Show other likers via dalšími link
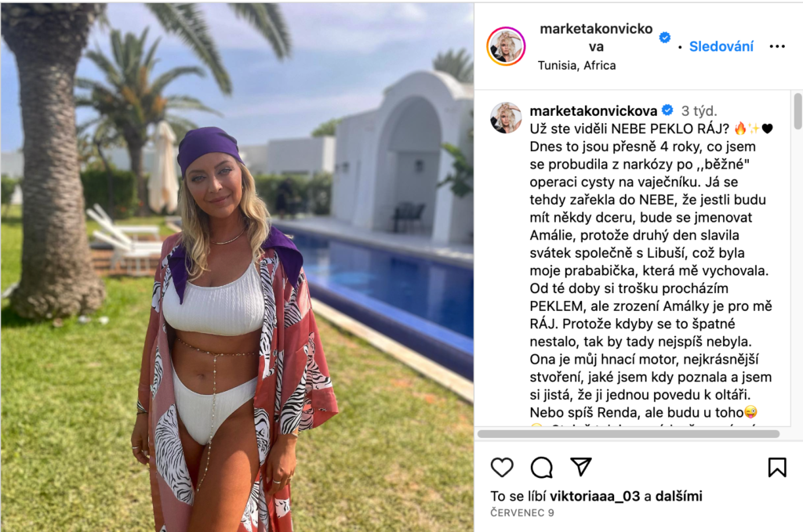Screen dimensions: 803x532 point(678,496)
